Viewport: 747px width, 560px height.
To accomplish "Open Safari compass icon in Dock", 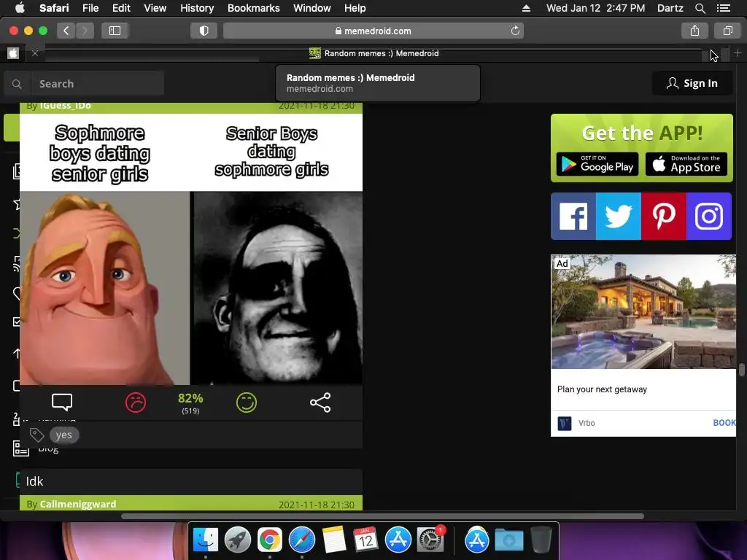I will pos(302,540).
